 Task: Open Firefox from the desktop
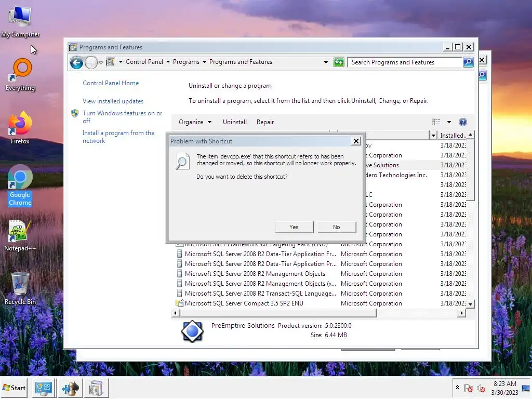(x=20, y=128)
